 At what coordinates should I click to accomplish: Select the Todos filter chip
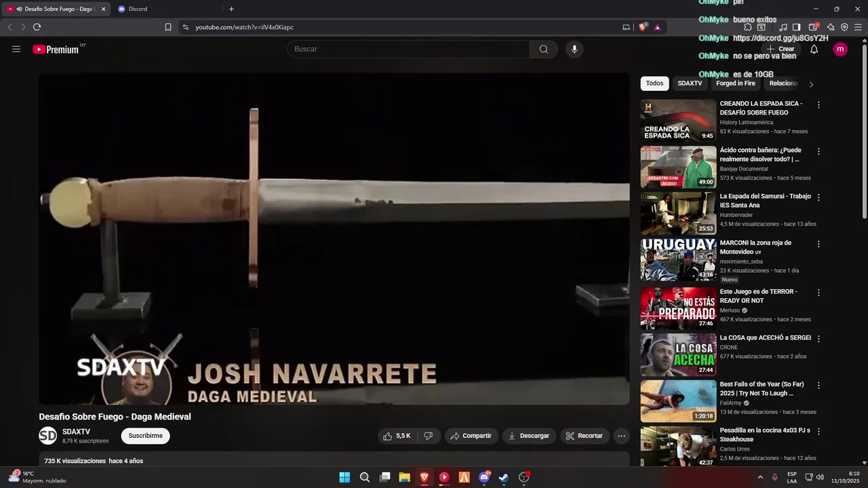click(x=654, y=83)
